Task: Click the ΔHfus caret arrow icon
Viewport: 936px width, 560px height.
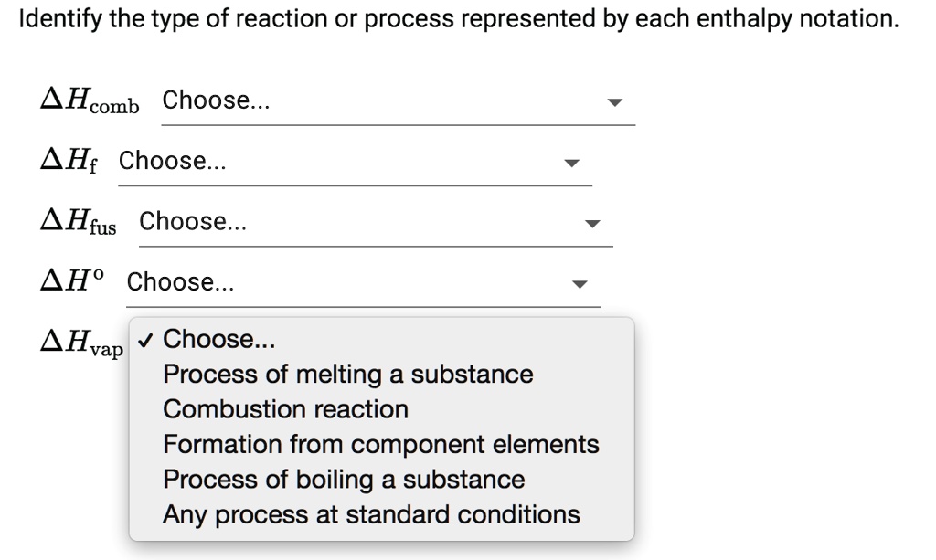Action: (594, 224)
